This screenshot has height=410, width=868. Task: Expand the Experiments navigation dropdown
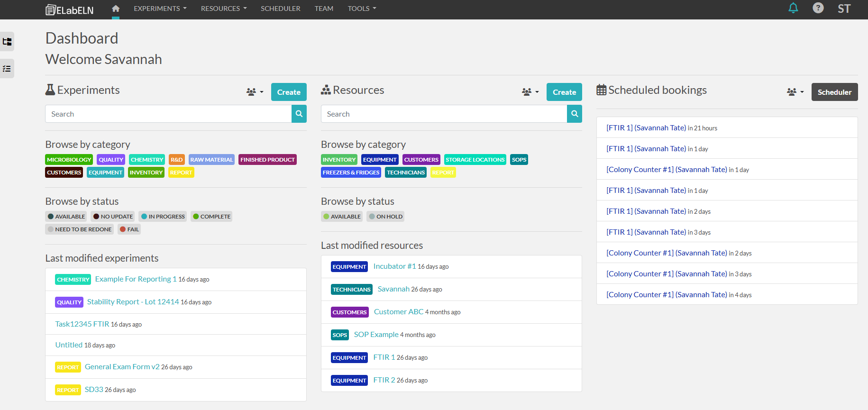click(160, 9)
